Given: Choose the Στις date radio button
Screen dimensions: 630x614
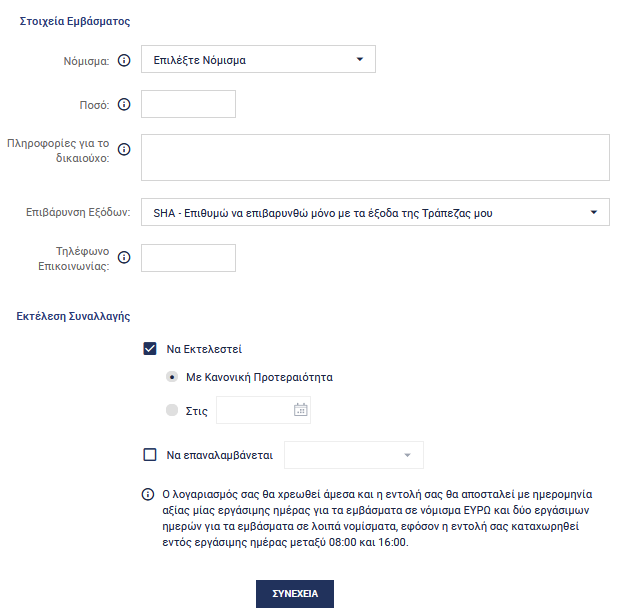Looking at the screenshot, I should tap(172, 410).
